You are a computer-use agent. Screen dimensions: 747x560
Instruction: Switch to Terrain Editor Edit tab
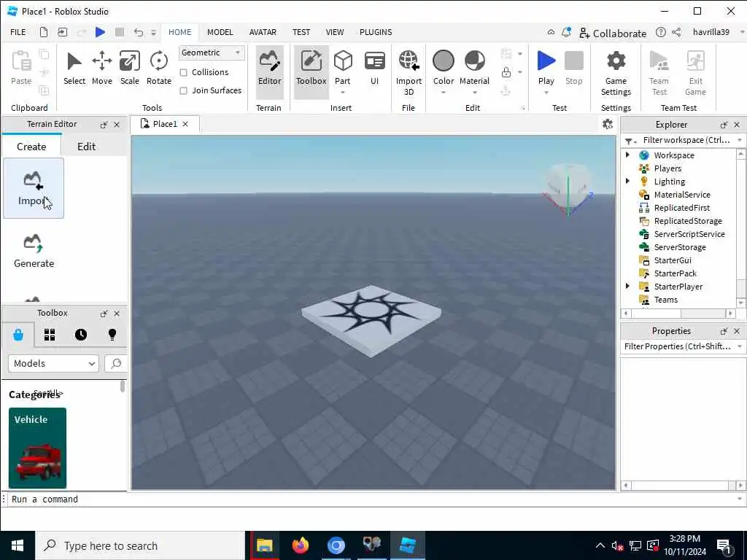pos(87,147)
